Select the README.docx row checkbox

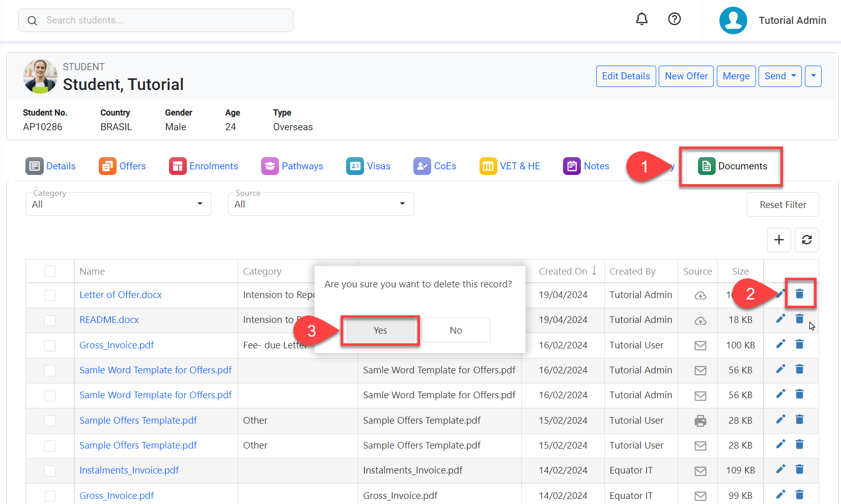[x=50, y=320]
